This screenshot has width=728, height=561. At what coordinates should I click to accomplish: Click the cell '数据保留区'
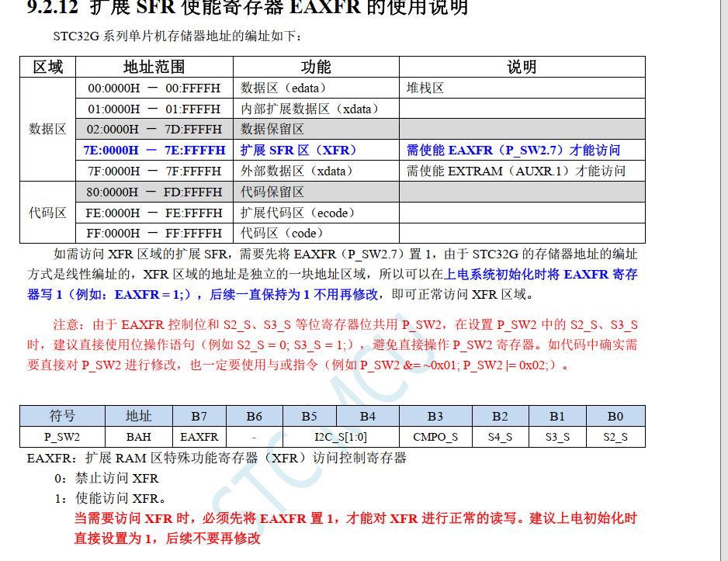(x=316, y=129)
